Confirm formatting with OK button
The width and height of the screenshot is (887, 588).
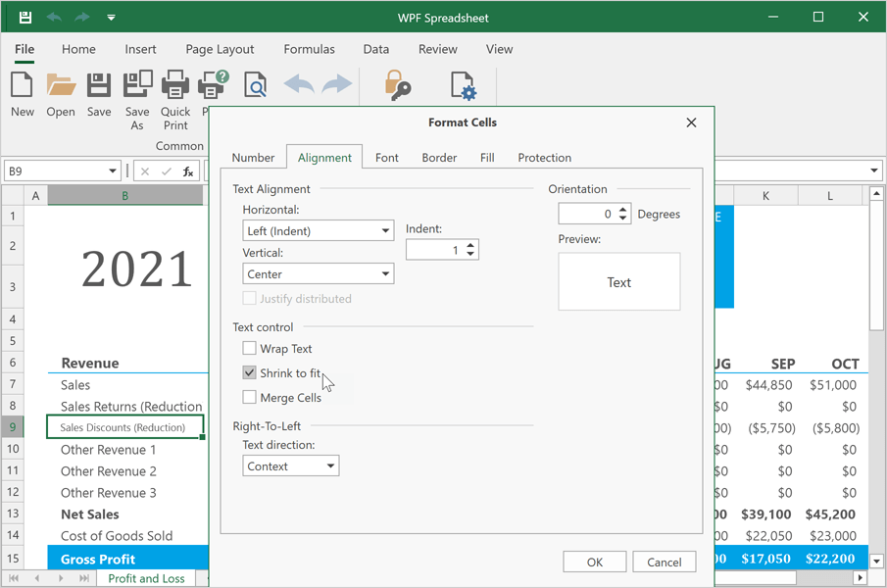click(x=594, y=562)
